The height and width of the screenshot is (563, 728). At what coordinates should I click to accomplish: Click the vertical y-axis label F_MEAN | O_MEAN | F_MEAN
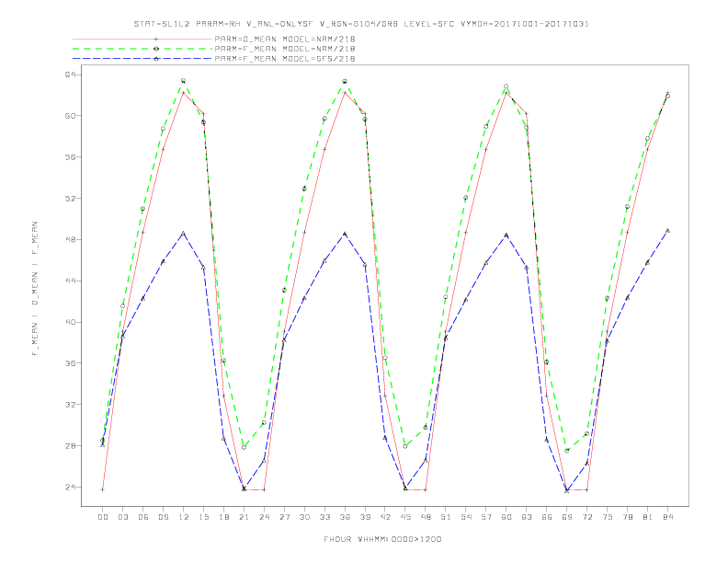35,289
